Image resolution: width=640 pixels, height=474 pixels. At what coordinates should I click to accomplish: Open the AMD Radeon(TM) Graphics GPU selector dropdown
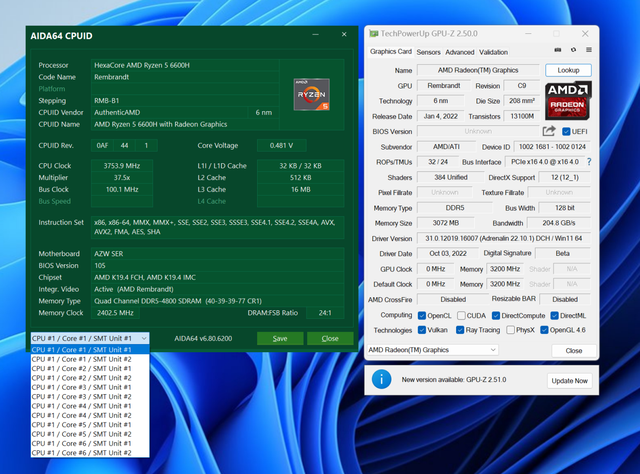(432, 350)
